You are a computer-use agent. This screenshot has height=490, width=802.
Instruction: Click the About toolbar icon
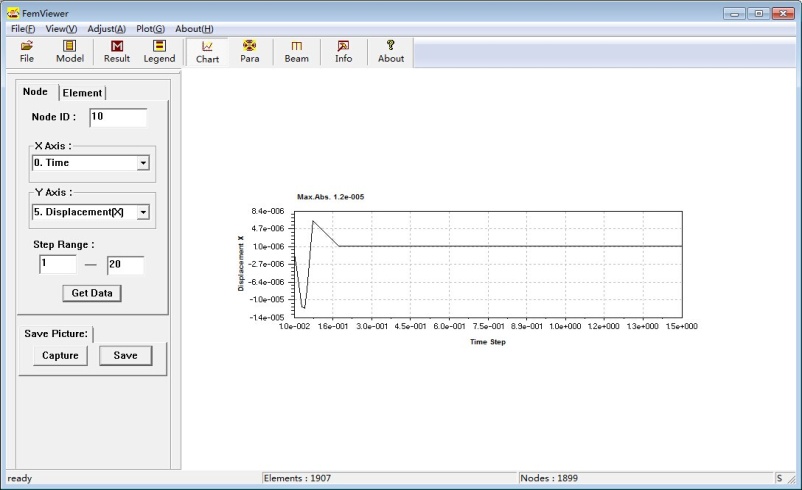click(391, 52)
